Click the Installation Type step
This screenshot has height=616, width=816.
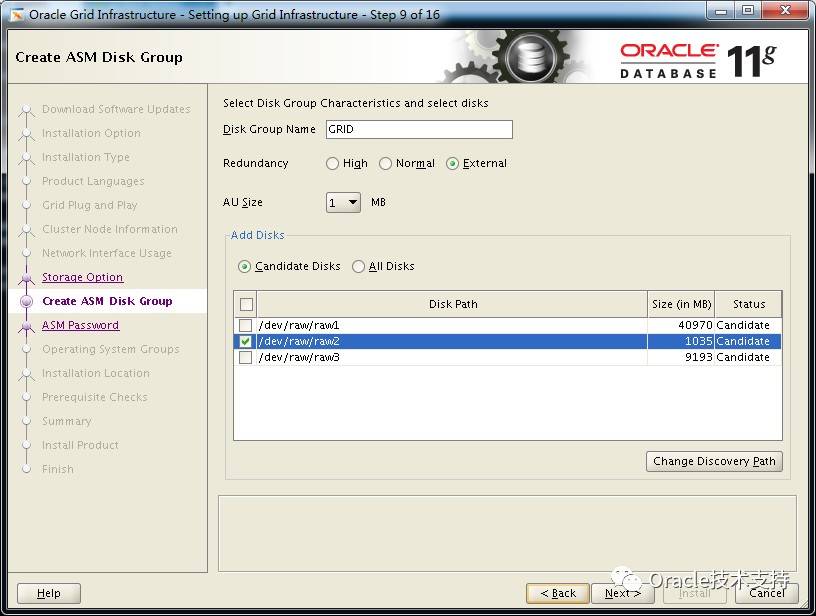click(x=86, y=157)
